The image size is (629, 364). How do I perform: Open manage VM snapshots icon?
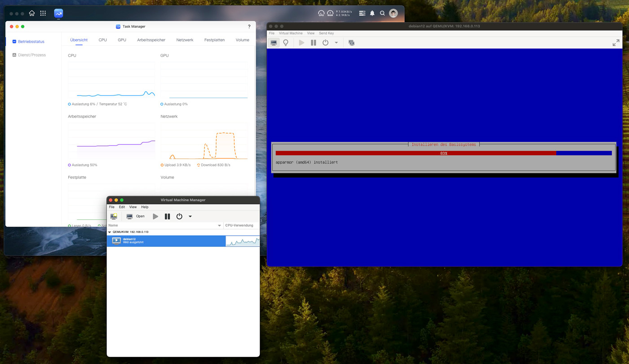351,43
